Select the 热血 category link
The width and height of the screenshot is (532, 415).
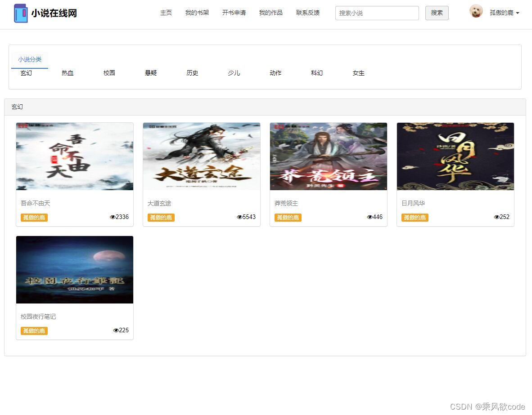click(x=68, y=73)
